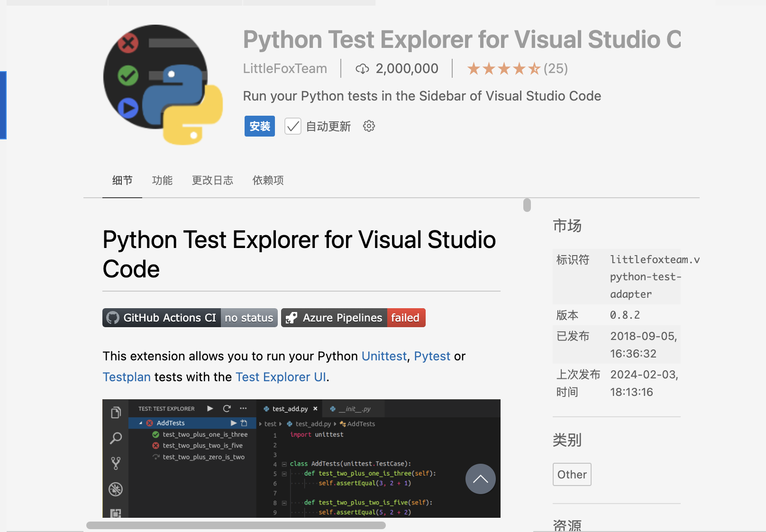Switch to the 更改日志 changelog tab
Image resolution: width=766 pixels, height=532 pixels.
[212, 180]
